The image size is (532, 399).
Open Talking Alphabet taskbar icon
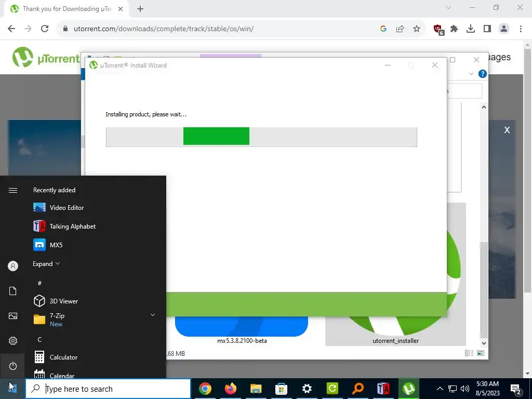pyautogui.click(x=383, y=389)
